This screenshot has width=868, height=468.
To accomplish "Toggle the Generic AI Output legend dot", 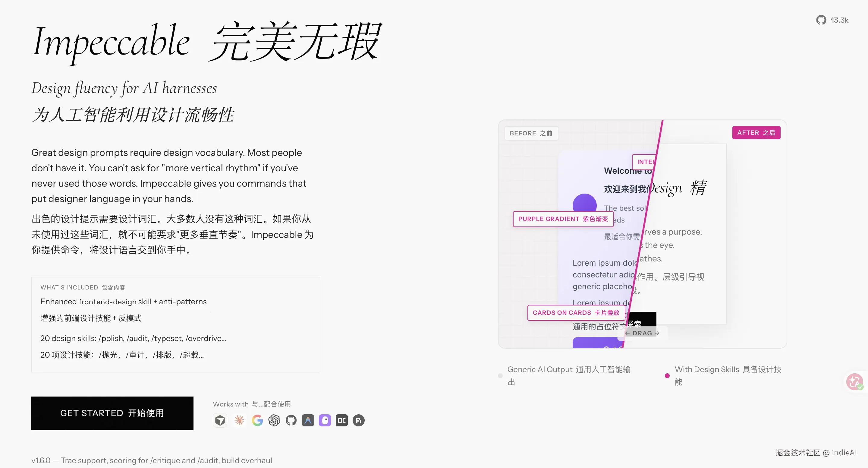I will [500, 375].
